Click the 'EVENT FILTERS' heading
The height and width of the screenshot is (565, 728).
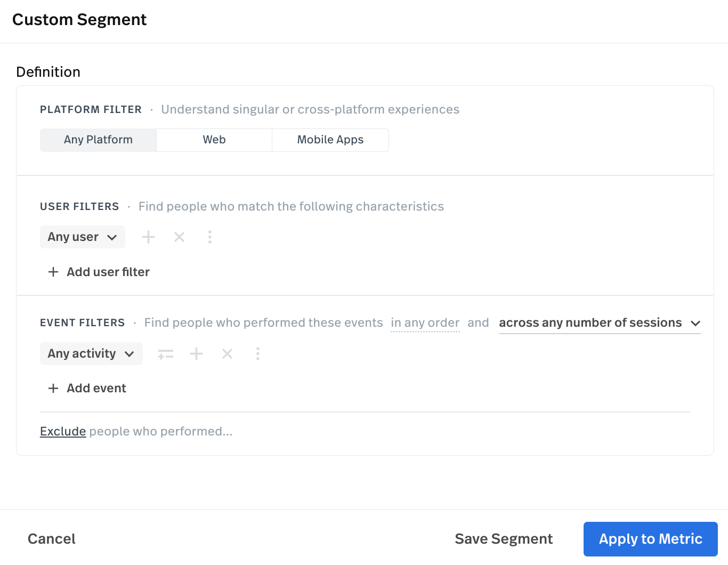pos(83,322)
